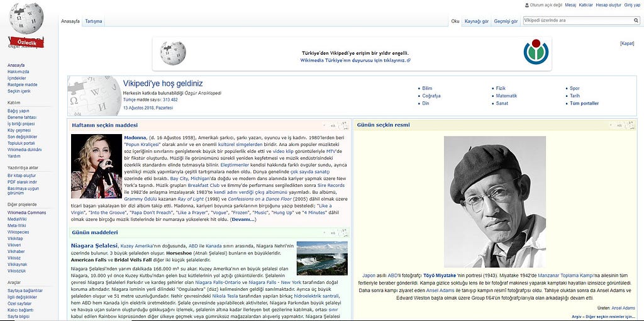This screenshot has height=321, width=644.
Task: Open the Coğrafya portal link
Action: point(431,96)
